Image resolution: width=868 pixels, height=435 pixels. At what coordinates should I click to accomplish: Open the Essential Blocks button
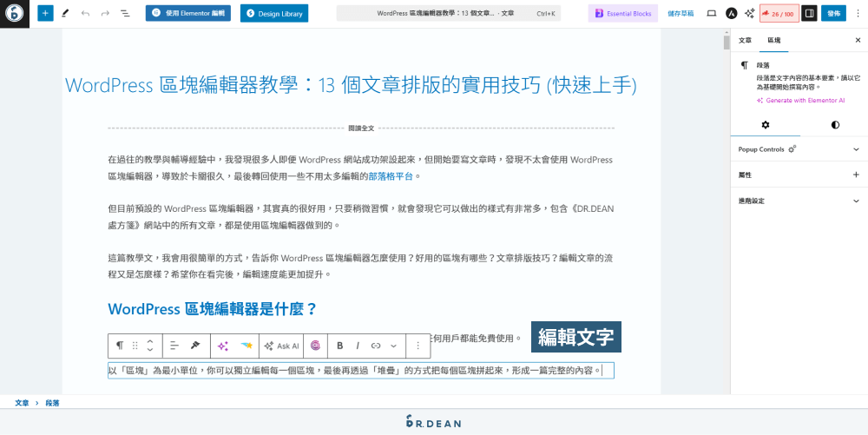pyautogui.click(x=622, y=13)
